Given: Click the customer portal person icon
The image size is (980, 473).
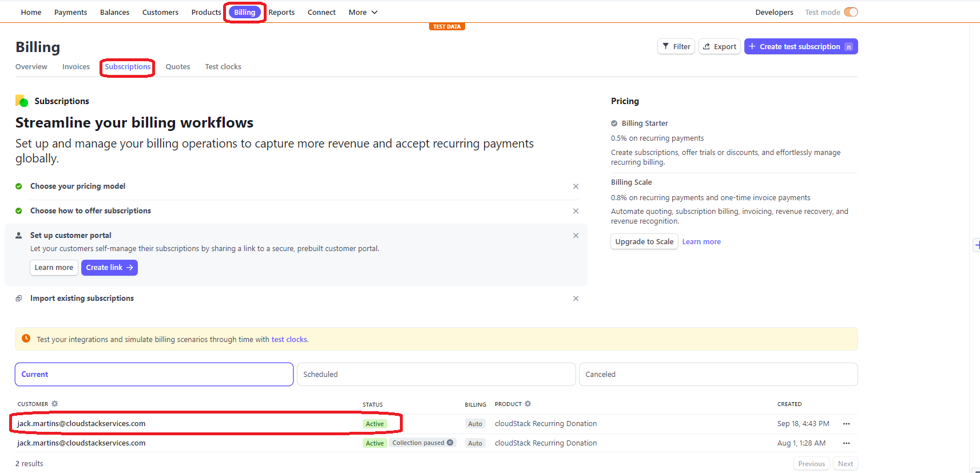Looking at the screenshot, I should pos(19,236).
